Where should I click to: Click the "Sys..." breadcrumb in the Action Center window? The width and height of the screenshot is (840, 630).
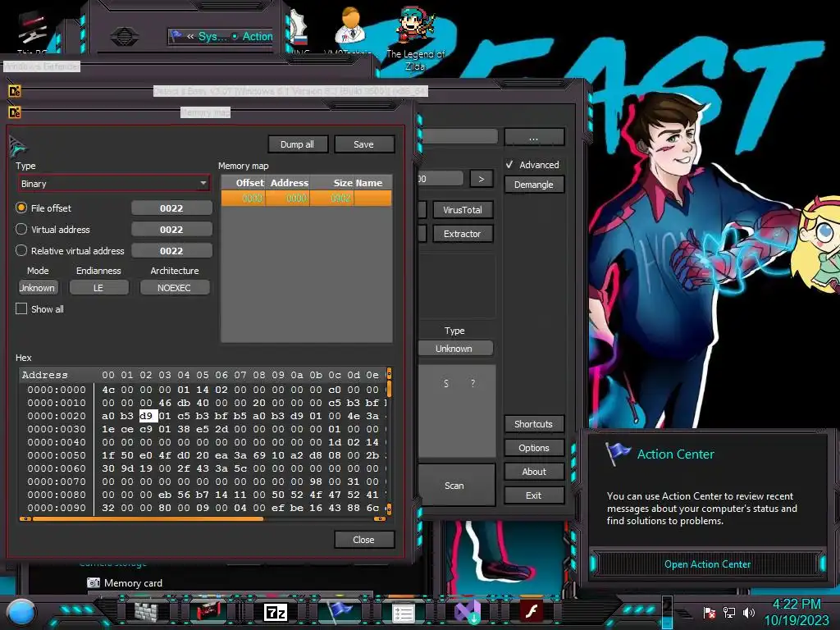tap(212, 36)
